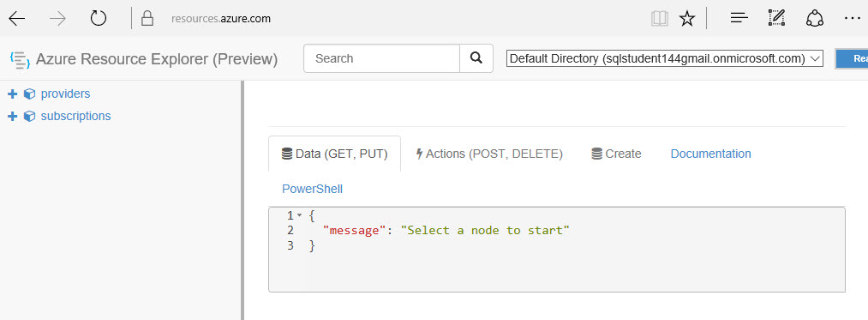Select the Data (GET, PUT) tab
868x320 pixels.
tap(334, 154)
